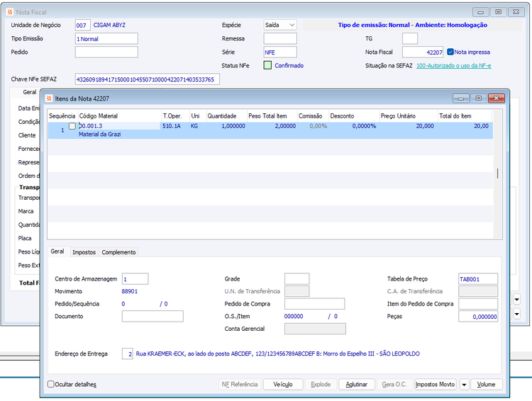Close the Itens da Nota 42207 window
This screenshot has width=532, height=401.
tap(497, 98)
